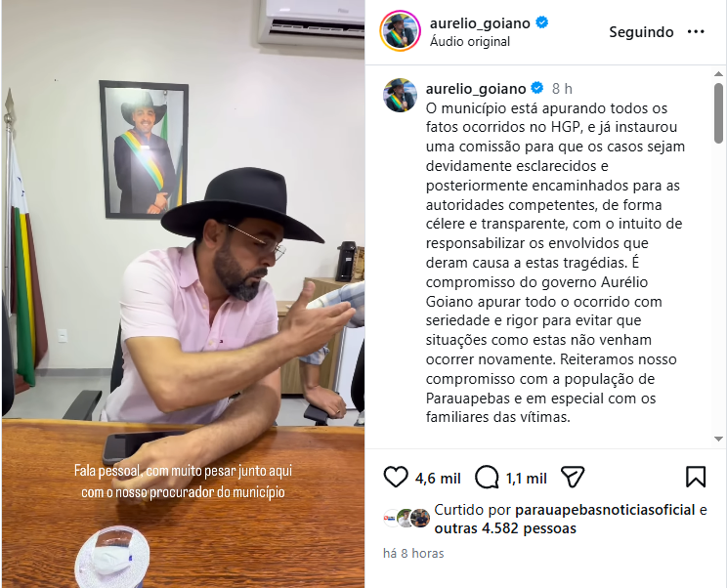This screenshot has height=588, width=727.
Task: Open comments via the speech bubble icon
Action: tap(487, 478)
